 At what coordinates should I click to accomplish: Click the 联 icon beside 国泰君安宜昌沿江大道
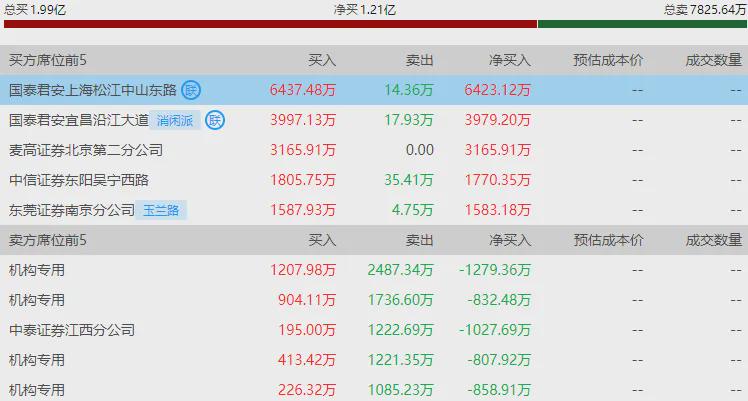(x=215, y=120)
